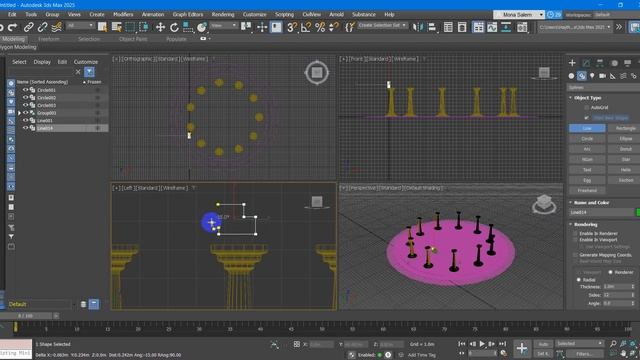Switch to the Freeform ribbon tab
This screenshot has width=640, height=360.
tap(49, 39)
